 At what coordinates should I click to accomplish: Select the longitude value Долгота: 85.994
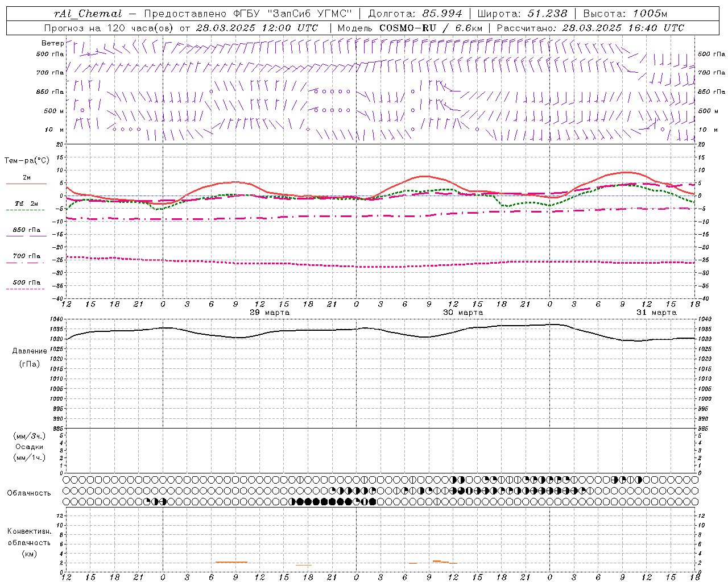tap(416, 14)
